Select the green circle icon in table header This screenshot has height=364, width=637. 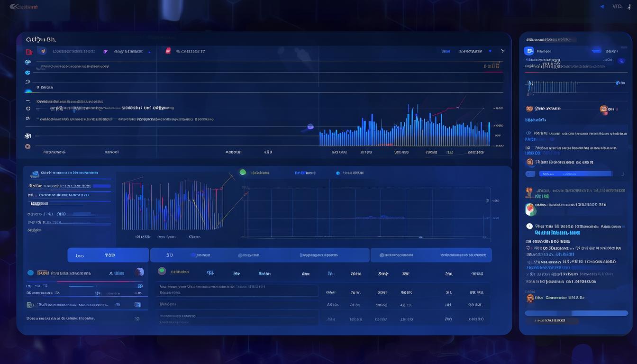tap(162, 271)
